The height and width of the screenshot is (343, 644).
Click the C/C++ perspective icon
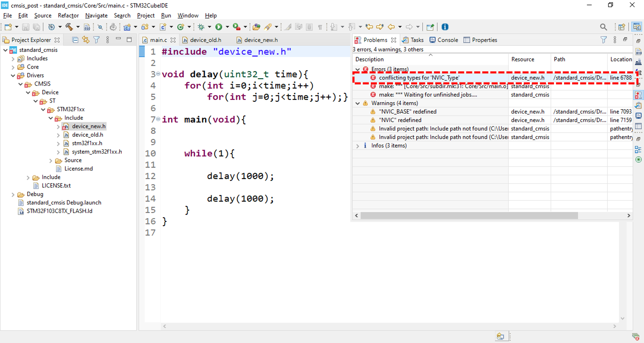[x=637, y=27]
